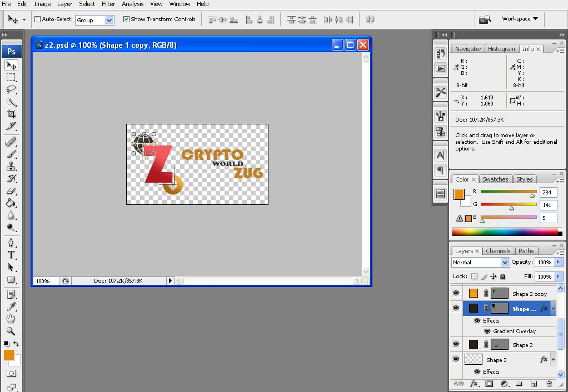Screen dimensions: 568x392
Task: Hide the selected Shape 1 copy layer
Action: (x=456, y=308)
